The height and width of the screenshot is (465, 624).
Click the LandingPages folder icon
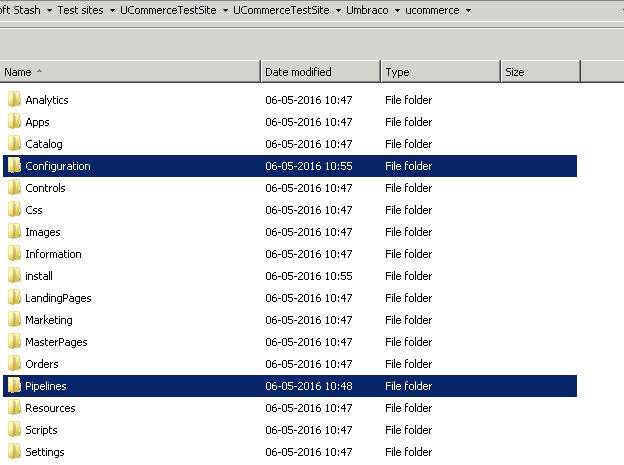pyautogui.click(x=14, y=298)
